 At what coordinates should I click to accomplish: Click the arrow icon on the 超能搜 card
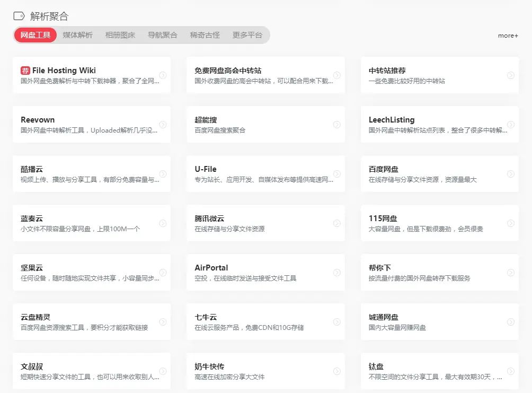336,124
